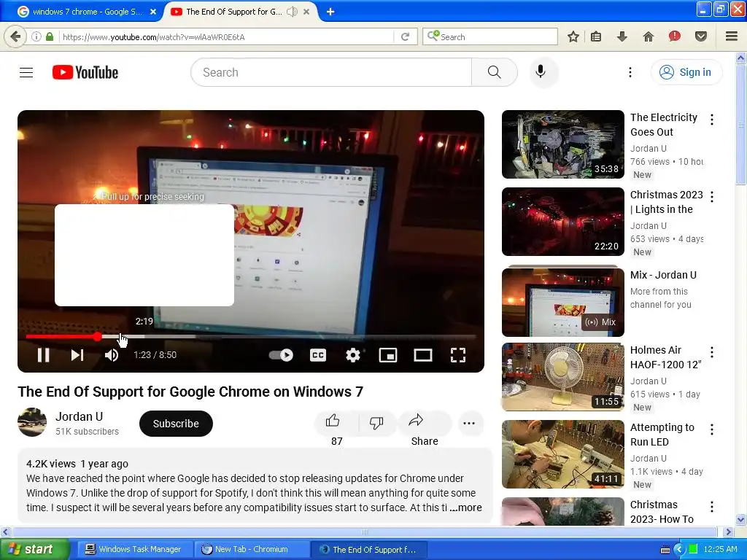Skip to next video in player
This screenshot has width=747, height=560.
coord(77,355)
